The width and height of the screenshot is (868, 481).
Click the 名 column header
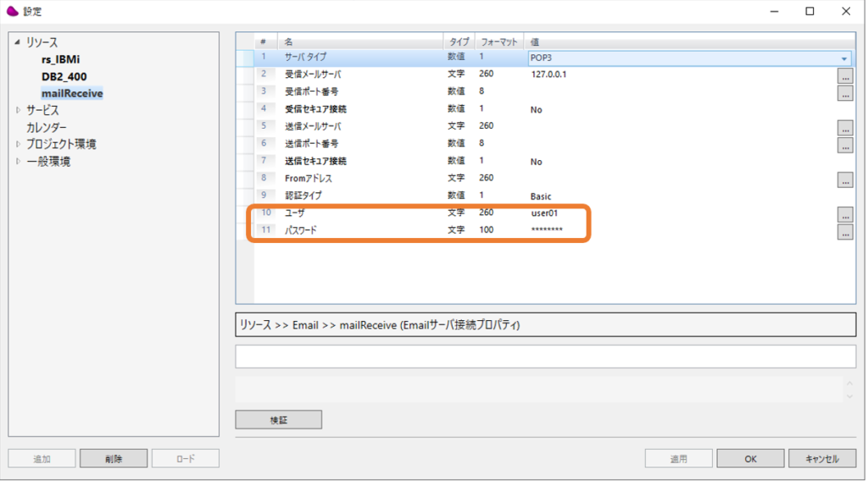coord(359,41)
